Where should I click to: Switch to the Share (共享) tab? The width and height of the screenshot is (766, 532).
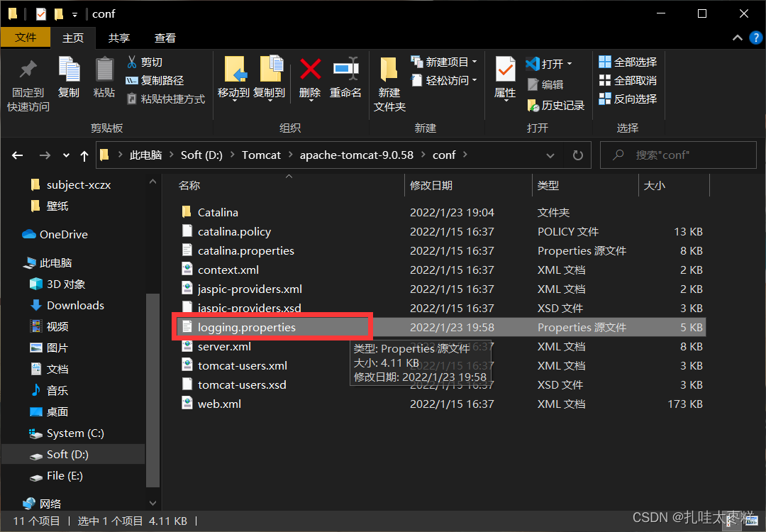click(x=118, y=38)
